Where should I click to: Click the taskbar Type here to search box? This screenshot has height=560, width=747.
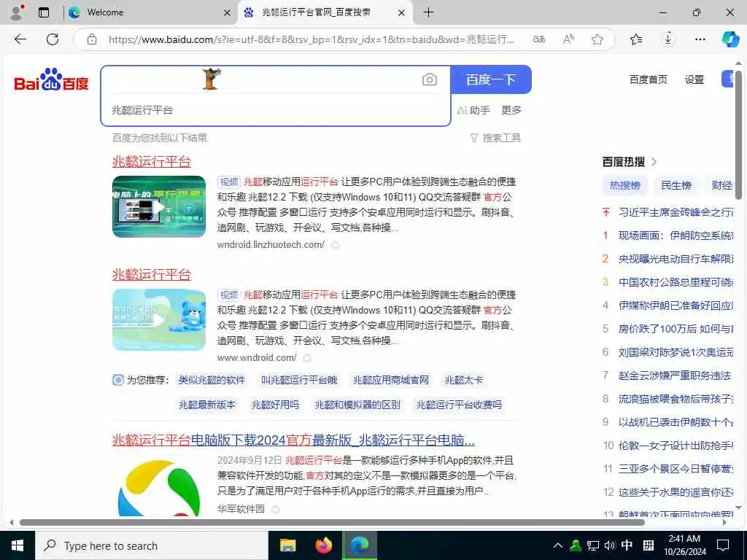point(152,545)
